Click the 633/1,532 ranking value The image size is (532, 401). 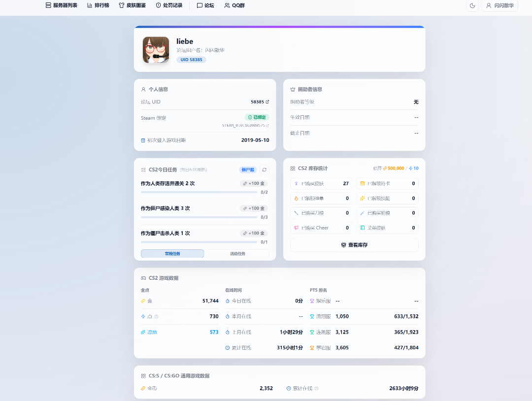(x=406, y=317)
